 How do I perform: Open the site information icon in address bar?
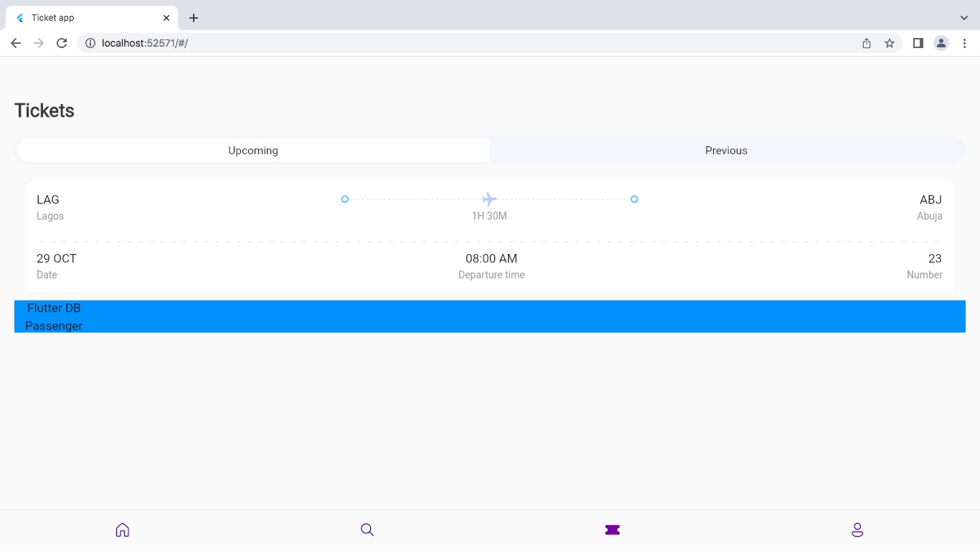point(90,43)
